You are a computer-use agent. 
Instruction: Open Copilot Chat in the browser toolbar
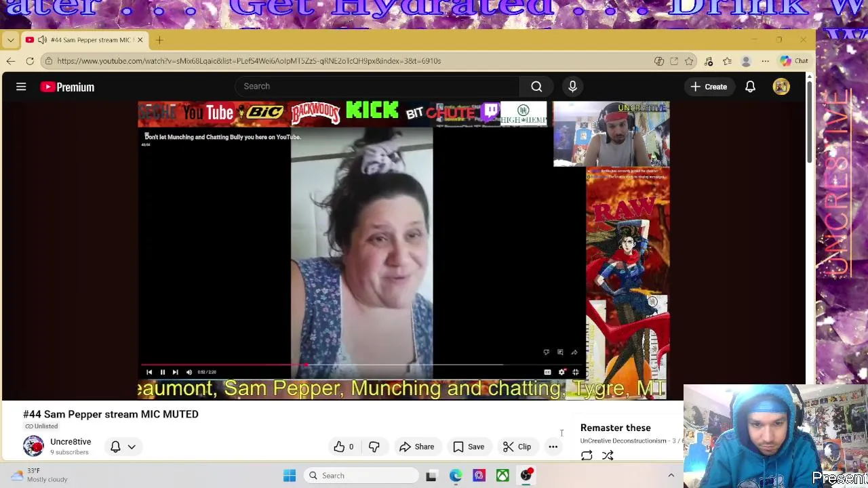[x=793, y=61]
